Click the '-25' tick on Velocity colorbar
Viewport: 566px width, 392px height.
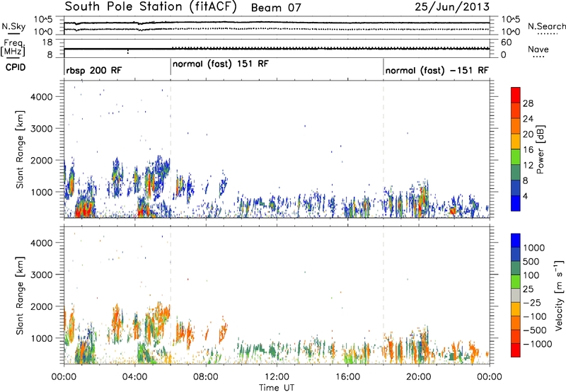[x=531, y=302]
